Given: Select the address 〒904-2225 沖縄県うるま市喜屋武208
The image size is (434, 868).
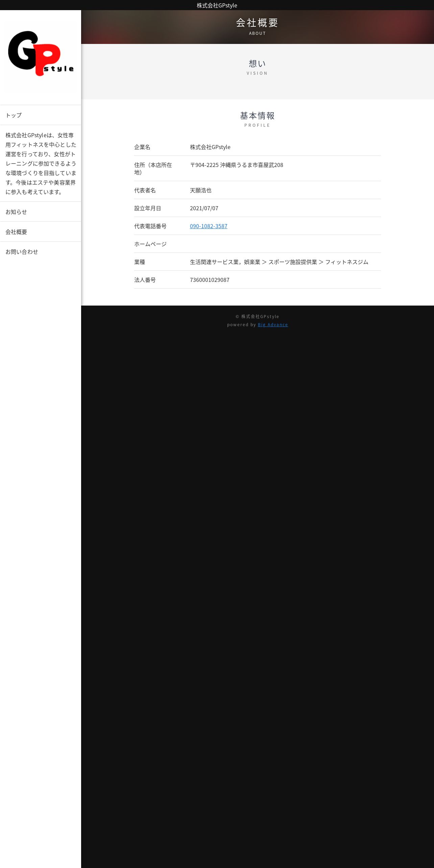Looking at the screenshot, I should pos(237,165).
